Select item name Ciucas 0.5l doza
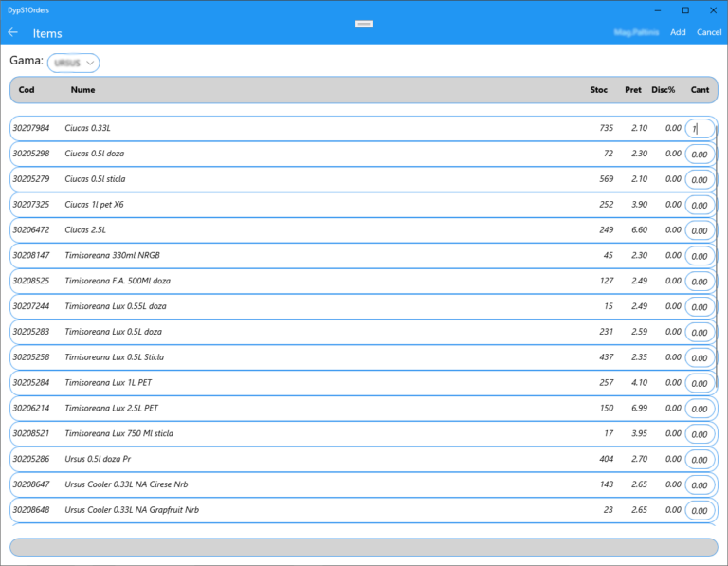 [94, 154]
